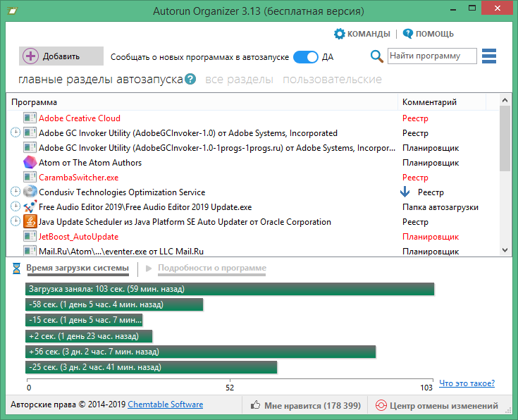Select the Mail.Ru eventer.exe entry

tap(121, 251)
